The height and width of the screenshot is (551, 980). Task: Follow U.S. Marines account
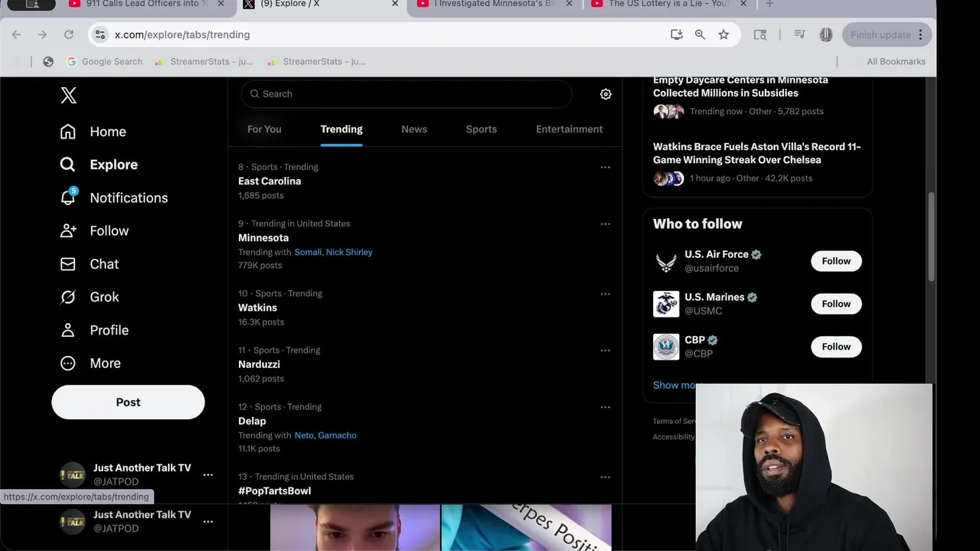point(836,304)
